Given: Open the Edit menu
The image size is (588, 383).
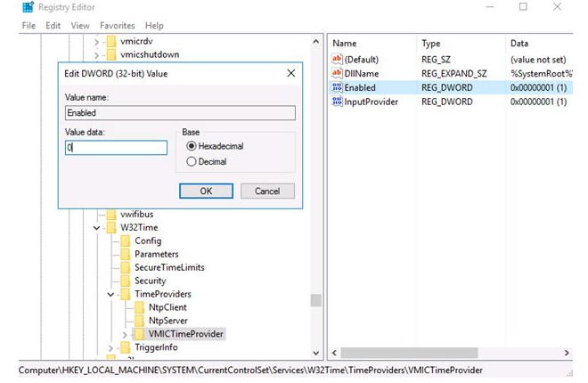Looking at the screenshot, I should [53, 26].
